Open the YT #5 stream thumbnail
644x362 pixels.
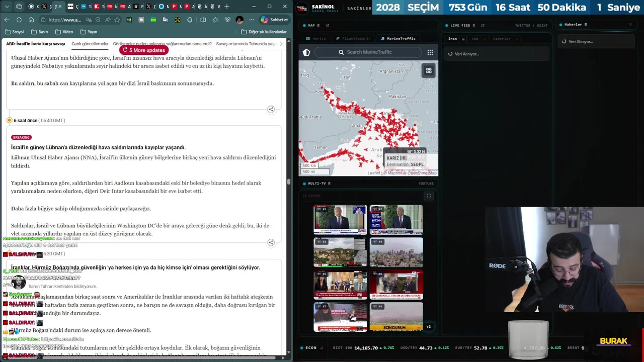click(340, 285)
